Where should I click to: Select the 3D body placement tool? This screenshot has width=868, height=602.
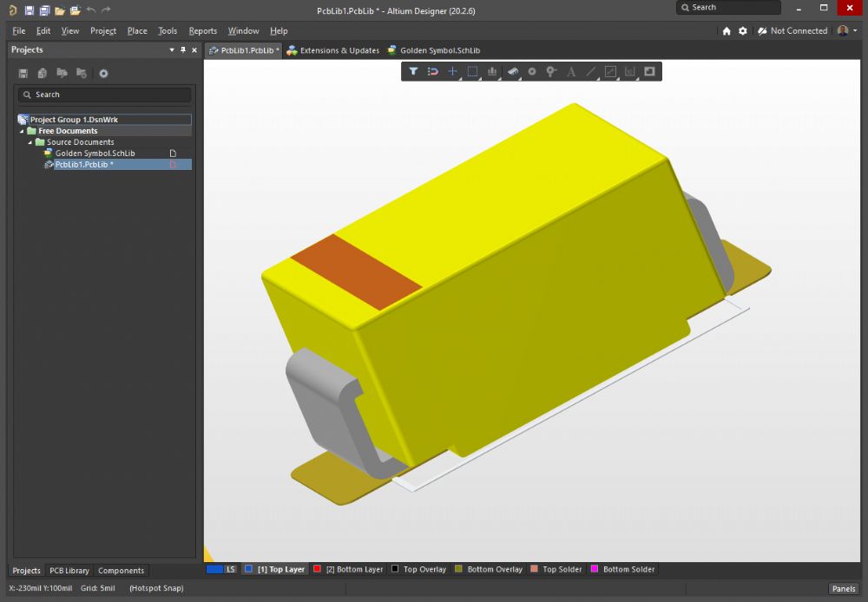[512, 71]
